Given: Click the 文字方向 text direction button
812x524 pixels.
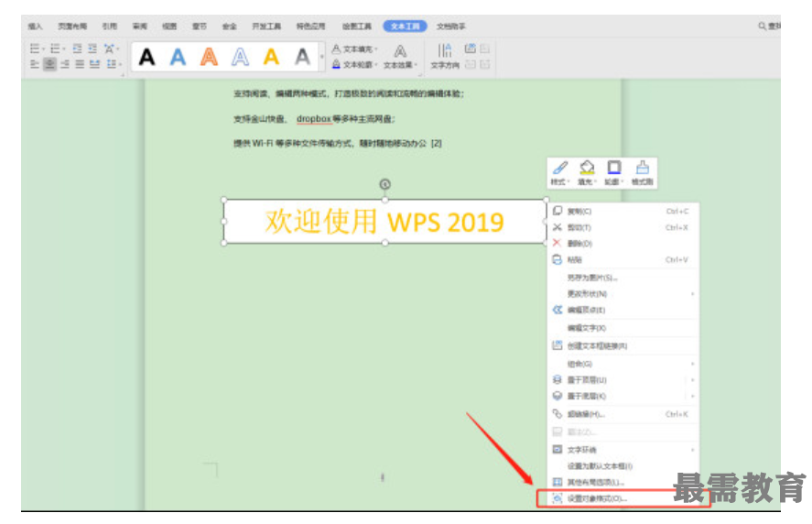Looking at the screenshot, I should [x=445, y=57].
